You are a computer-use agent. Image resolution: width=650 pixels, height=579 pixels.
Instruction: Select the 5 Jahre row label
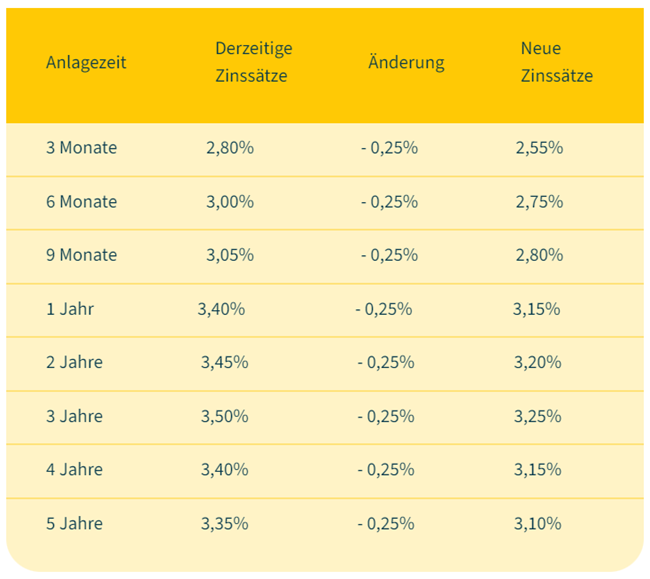click(x=74, y=523)
